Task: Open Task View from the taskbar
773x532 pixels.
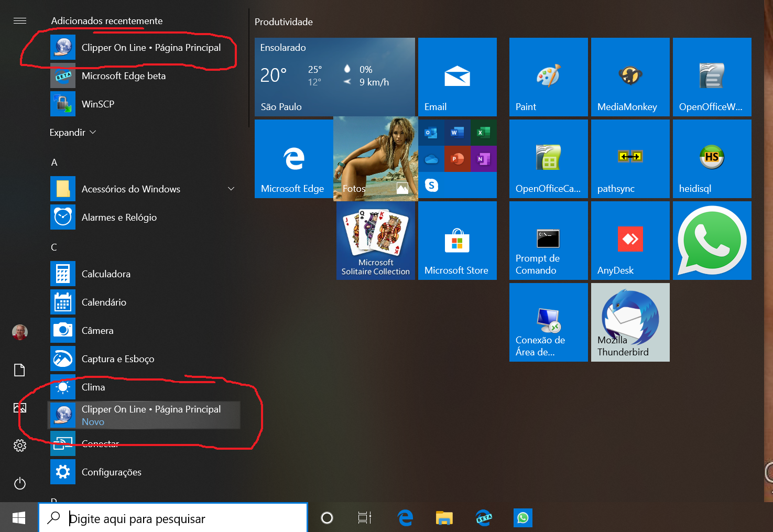Action: [365, 518]
